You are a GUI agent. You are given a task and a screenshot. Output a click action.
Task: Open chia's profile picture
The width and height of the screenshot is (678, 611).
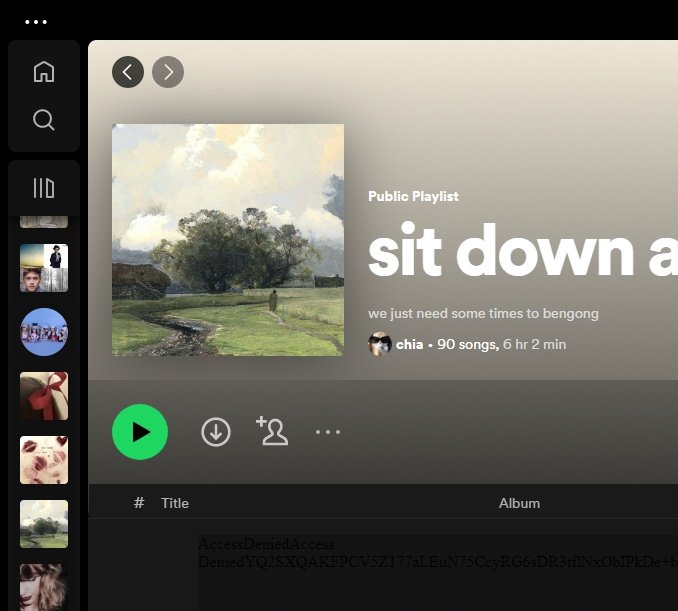pos(380,344)
